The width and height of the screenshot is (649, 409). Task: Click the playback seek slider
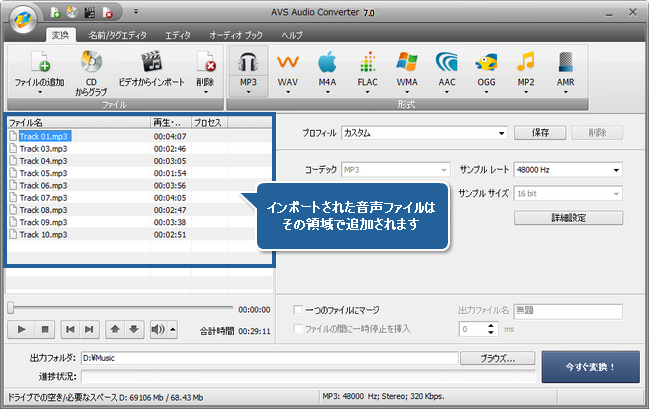pyautogui.click(x=120, y=309)
